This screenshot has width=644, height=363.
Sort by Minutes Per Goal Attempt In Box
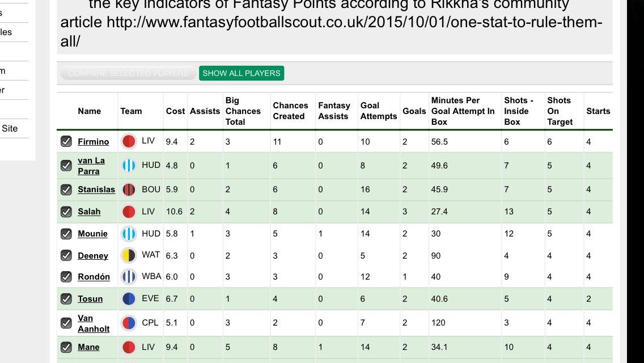463,111
